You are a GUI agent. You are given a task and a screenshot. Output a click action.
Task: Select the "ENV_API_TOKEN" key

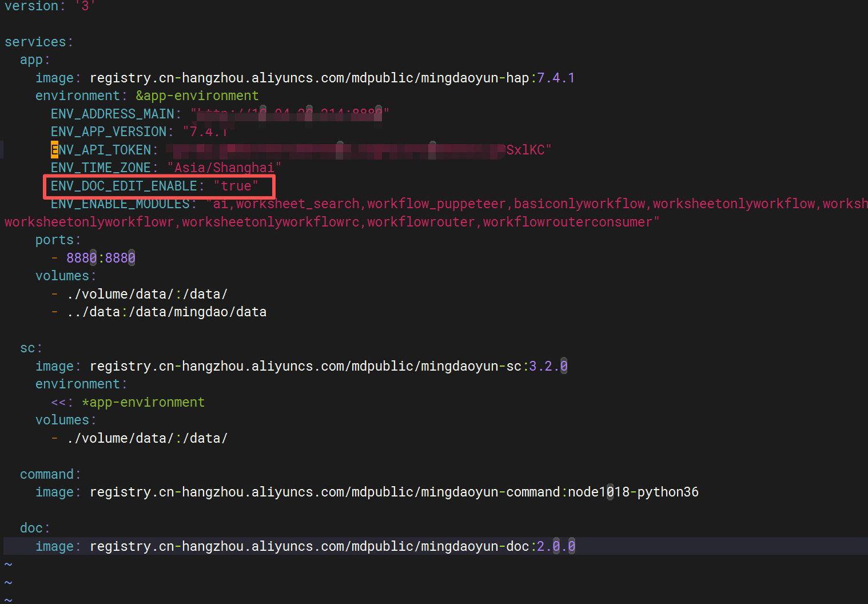(101, 150)
